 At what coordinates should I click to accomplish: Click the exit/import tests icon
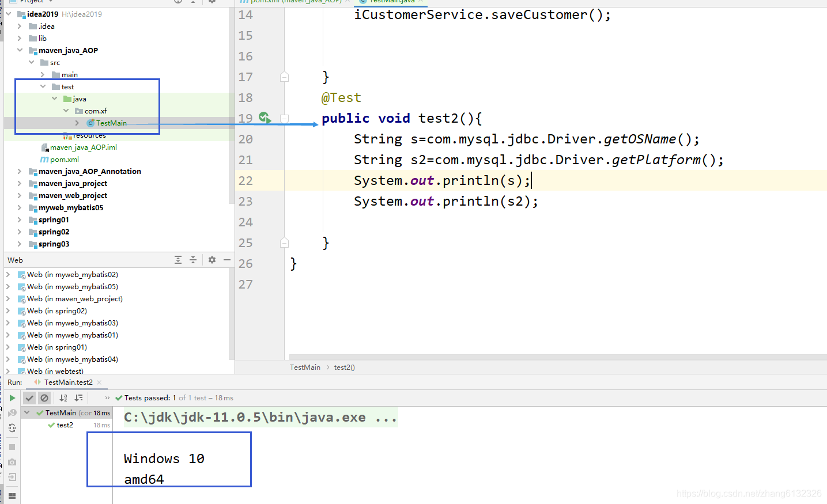(x=12, y=477)
